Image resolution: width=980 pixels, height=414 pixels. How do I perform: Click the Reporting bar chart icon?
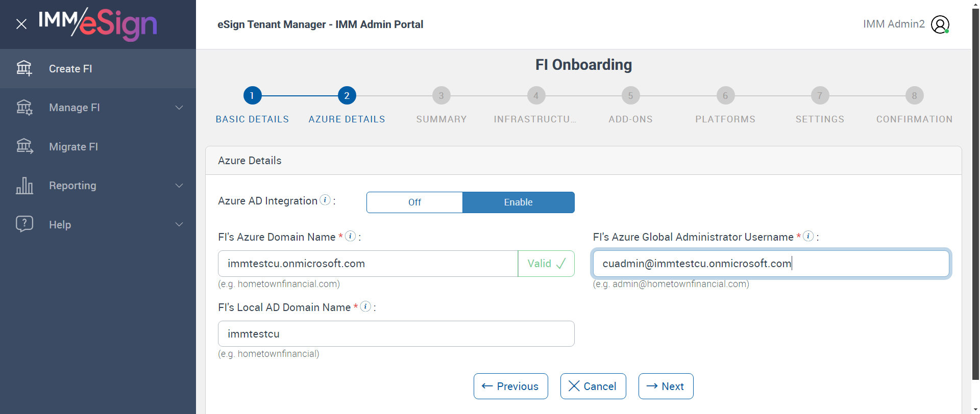click(24, 186)
